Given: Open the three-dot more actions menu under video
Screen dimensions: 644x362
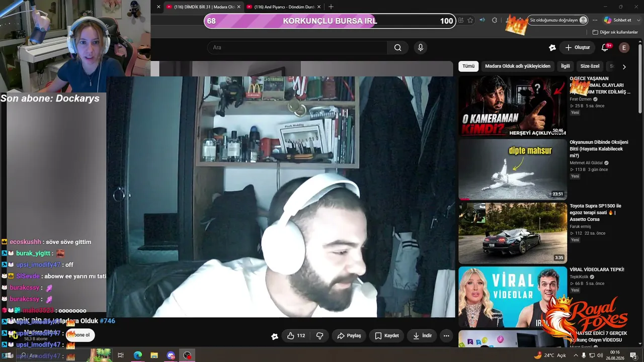Looking at the screenshot, I should [446, 336].
